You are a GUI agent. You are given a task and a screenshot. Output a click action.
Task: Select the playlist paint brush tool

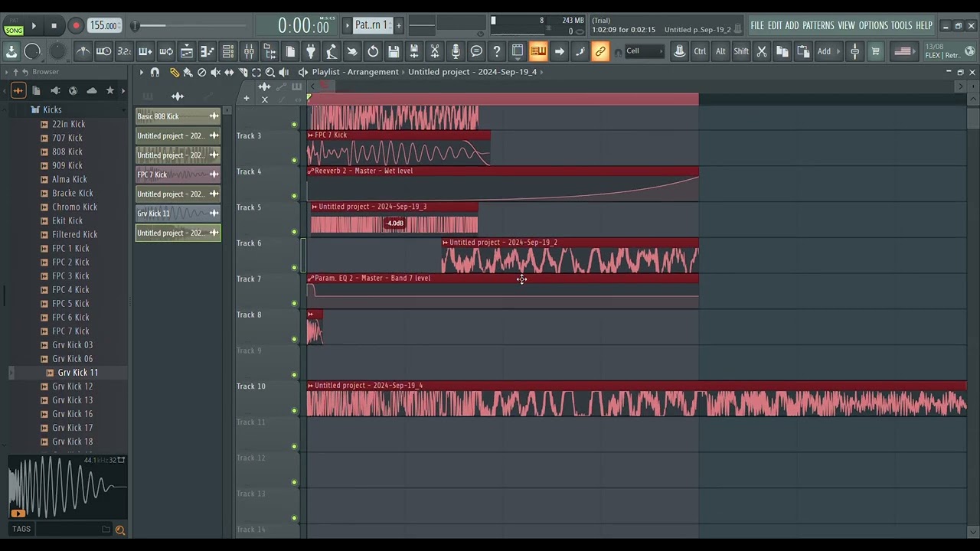click(188, 72)
